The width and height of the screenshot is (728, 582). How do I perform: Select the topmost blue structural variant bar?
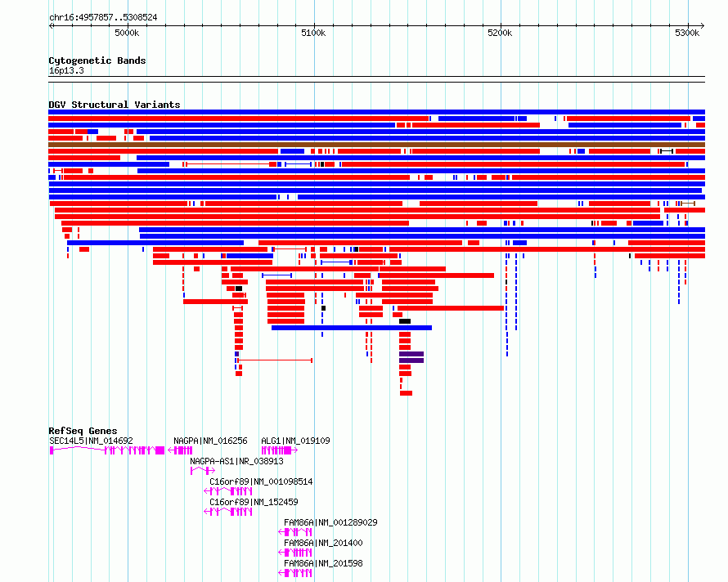pos(376,112)
